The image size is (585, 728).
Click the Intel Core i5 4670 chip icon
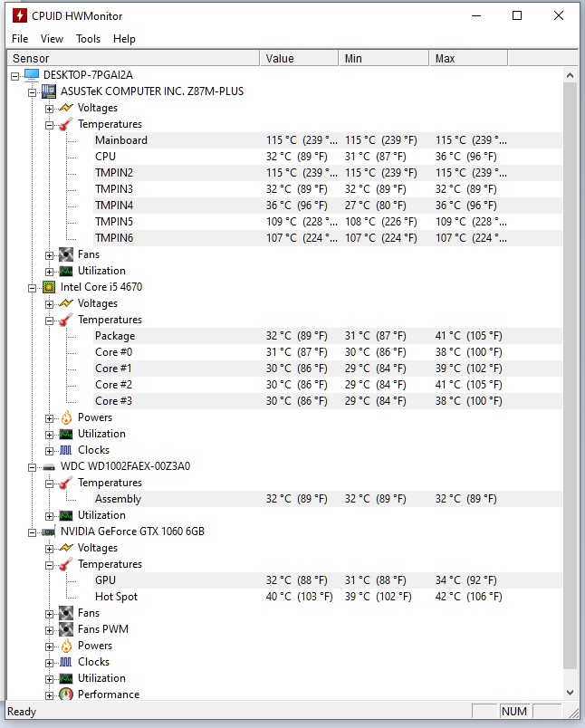click(x=49, y=287)
